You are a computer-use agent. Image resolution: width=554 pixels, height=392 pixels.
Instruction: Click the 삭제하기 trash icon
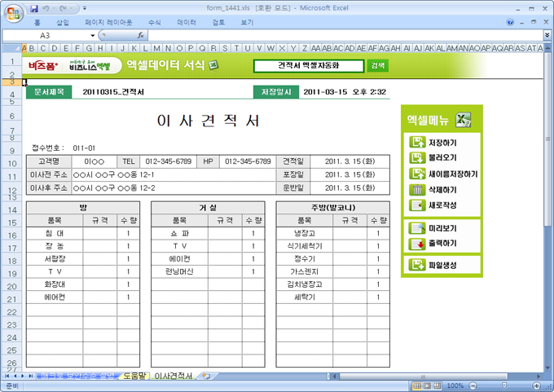click(x=417, y=189)
